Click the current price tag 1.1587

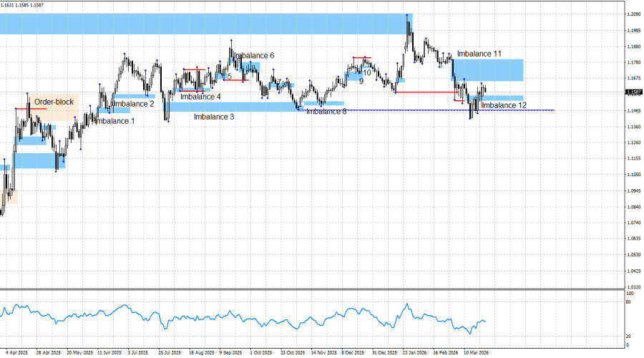point(633,92)
